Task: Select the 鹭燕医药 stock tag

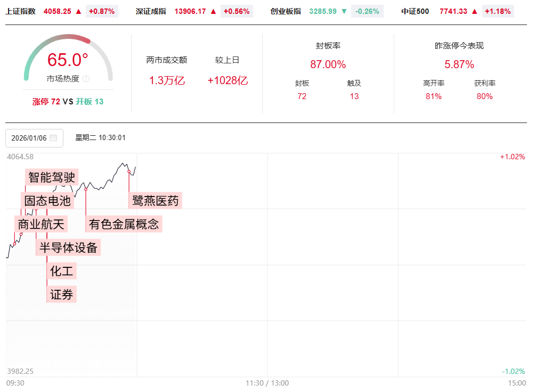Action: coord(156,201)
